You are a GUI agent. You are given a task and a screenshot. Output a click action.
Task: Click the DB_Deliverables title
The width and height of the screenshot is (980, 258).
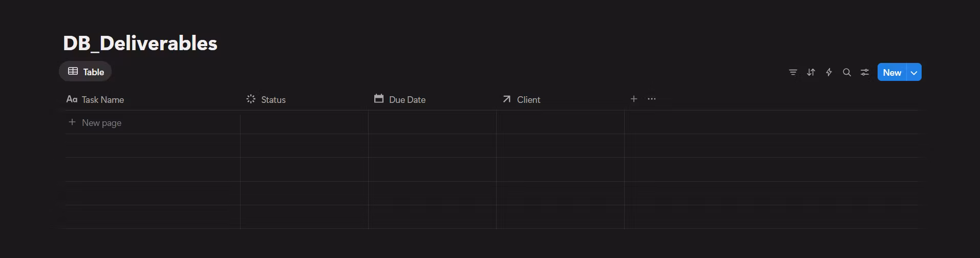(140, 43)
